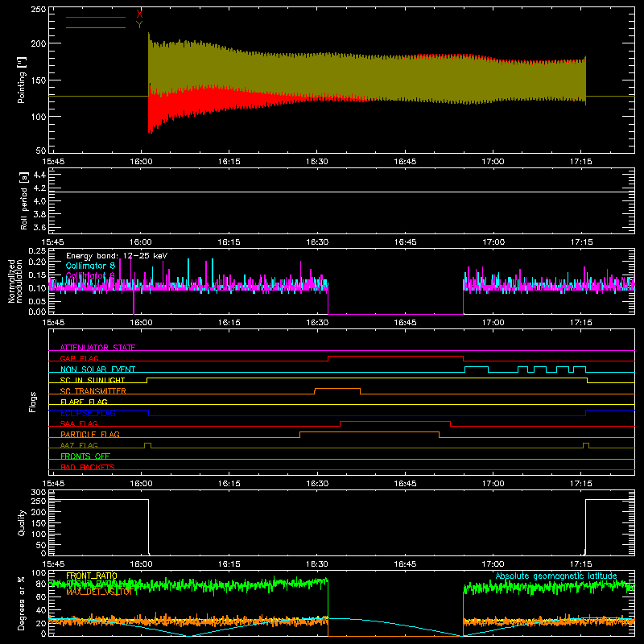
Task: Click the 17:00 time label below Roll period plot
Action: (493, 242)
